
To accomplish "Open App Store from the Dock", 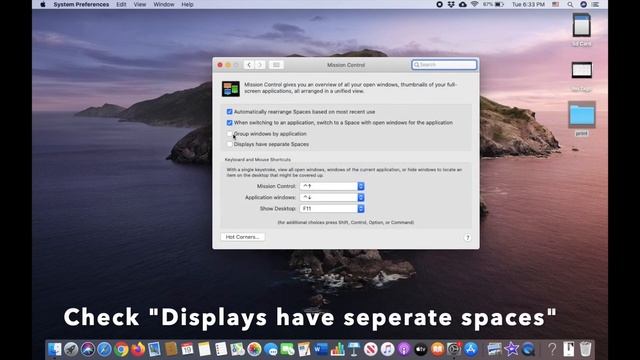I will click(x=471, y=349).
